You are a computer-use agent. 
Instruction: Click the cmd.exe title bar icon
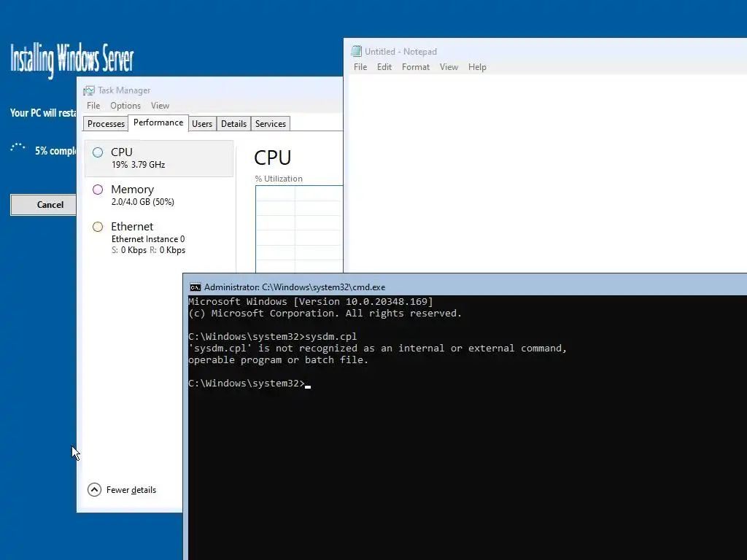(196, 287)
